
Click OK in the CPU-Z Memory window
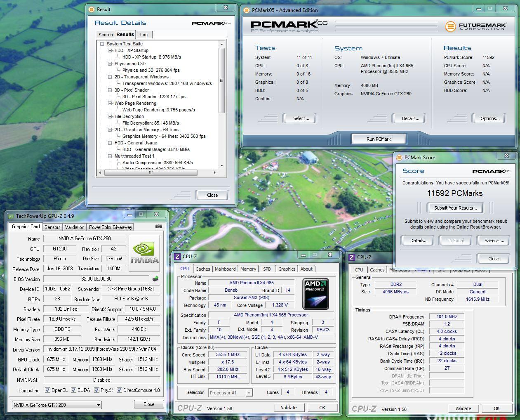click(x=496, y=408)
